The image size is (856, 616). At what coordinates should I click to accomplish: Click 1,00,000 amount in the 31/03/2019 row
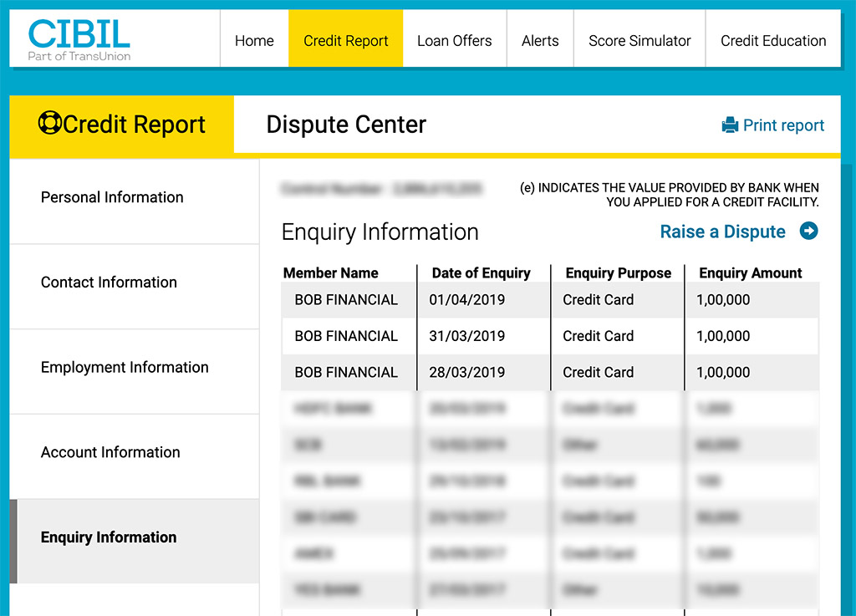pyautogui.click(x=723, y=335)
